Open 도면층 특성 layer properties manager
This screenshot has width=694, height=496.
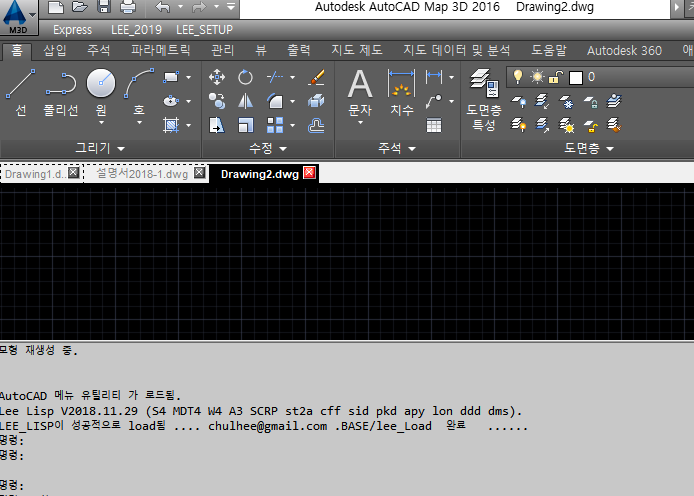[484, 100]
